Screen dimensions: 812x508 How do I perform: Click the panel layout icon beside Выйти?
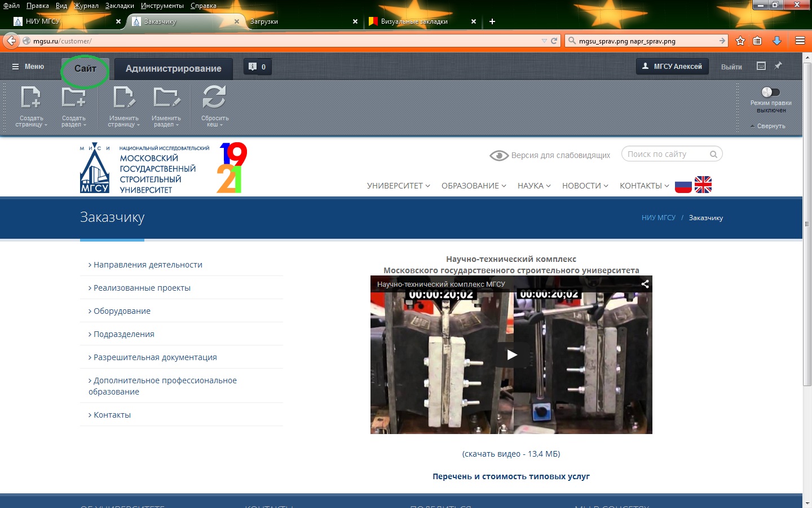(x=761, y=66)
